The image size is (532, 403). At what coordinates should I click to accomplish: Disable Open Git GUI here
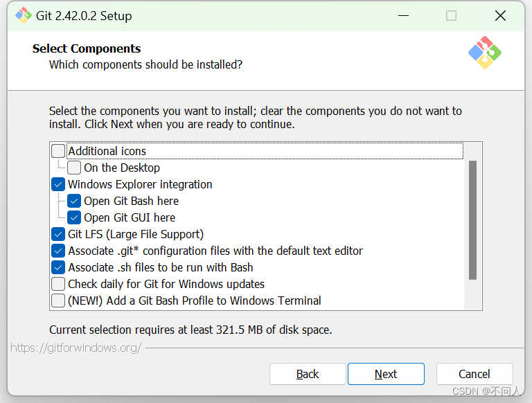pyautogui.click(x=74, y=217)
